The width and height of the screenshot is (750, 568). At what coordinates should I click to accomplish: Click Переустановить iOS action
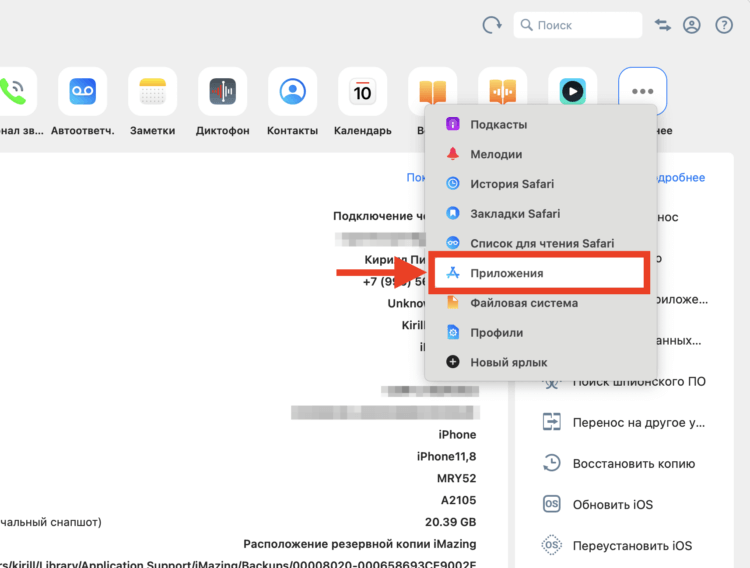617,546
